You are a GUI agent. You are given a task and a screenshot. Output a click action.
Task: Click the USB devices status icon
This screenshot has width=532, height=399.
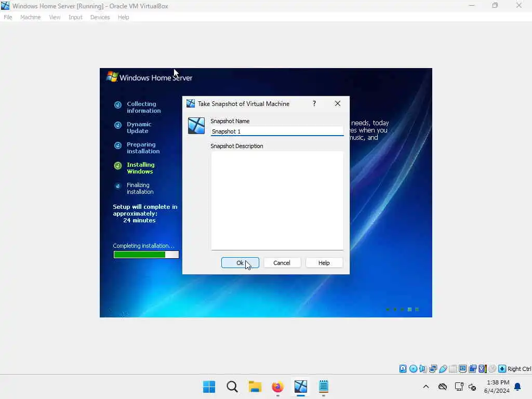443,369
